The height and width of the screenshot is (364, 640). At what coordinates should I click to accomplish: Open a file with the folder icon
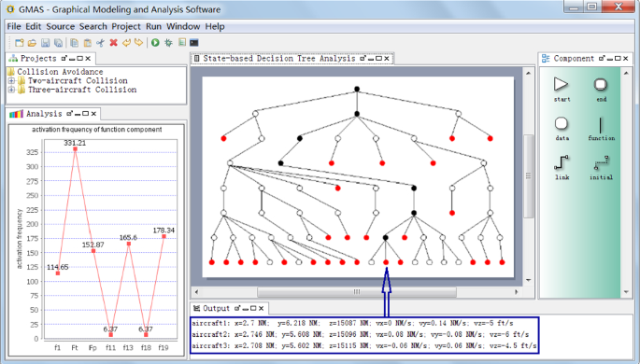click(32, 42)
